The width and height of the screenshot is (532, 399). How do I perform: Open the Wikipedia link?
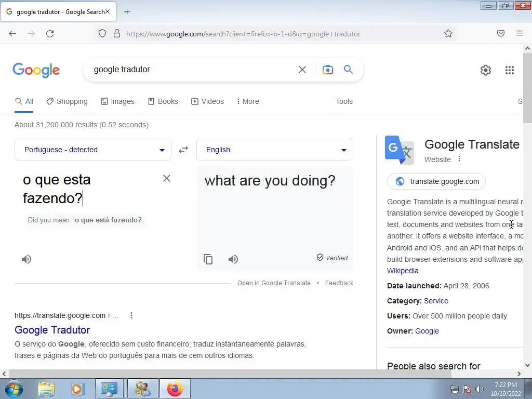point(403,271)
